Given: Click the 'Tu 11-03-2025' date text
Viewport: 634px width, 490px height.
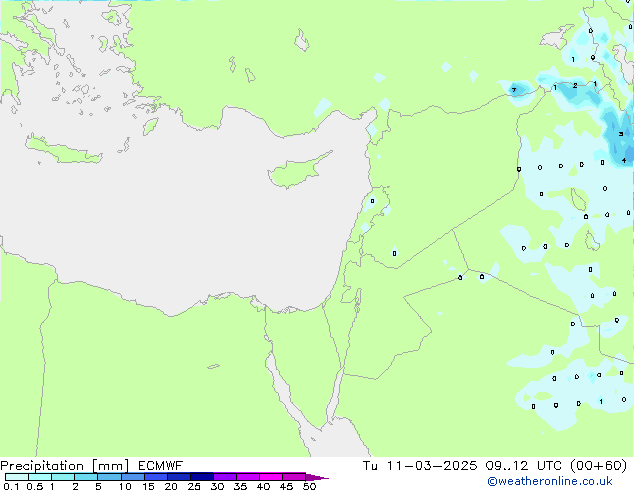Looking at the screenshot, I should 420,466.
